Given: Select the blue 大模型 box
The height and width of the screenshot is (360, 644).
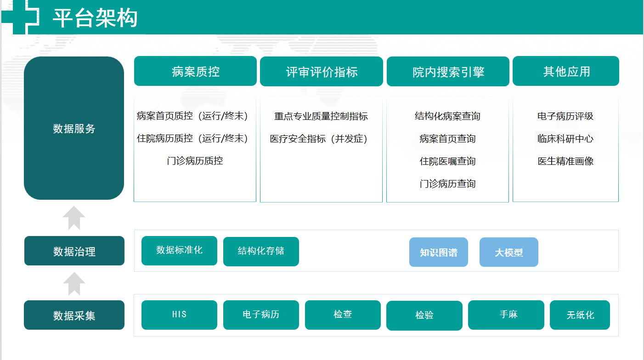Looking at the screenshot, I should pyautogui.click(x=509, y=252).
